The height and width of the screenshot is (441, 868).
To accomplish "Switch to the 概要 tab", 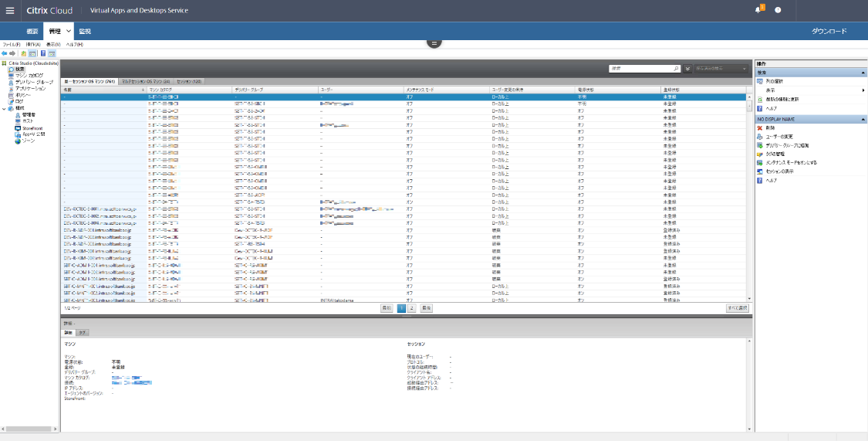I will [x=32, y=31].
